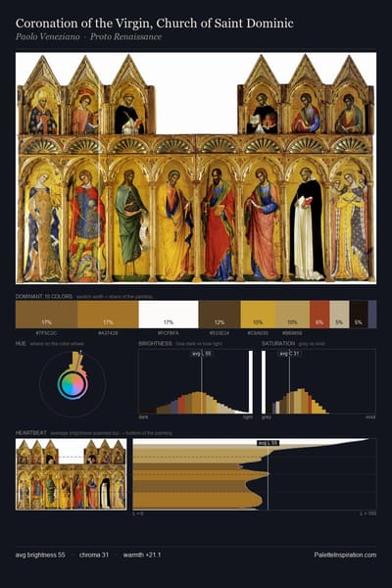
Task: Click the 'BRIGHTNESS' section heading
Action: pos(155,344)
